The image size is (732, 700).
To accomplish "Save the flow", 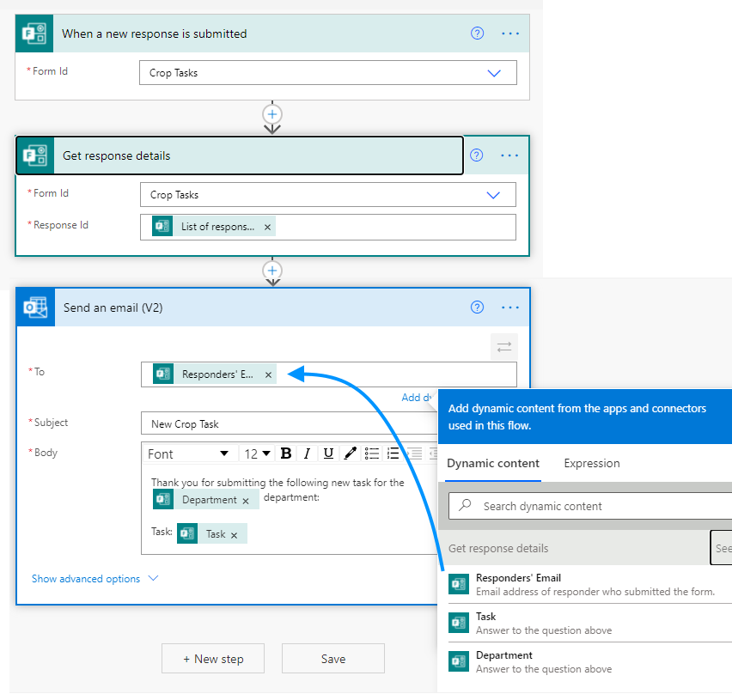I will click(333, 659).
